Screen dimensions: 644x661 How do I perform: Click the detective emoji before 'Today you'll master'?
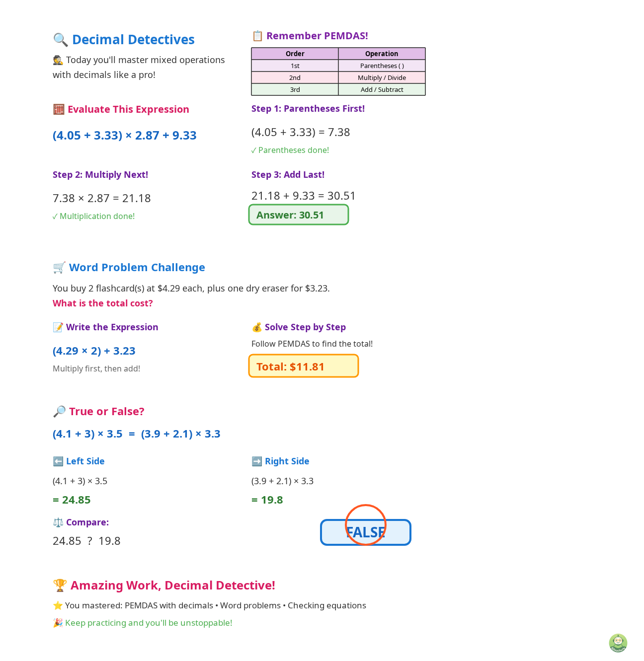point(58,60)
